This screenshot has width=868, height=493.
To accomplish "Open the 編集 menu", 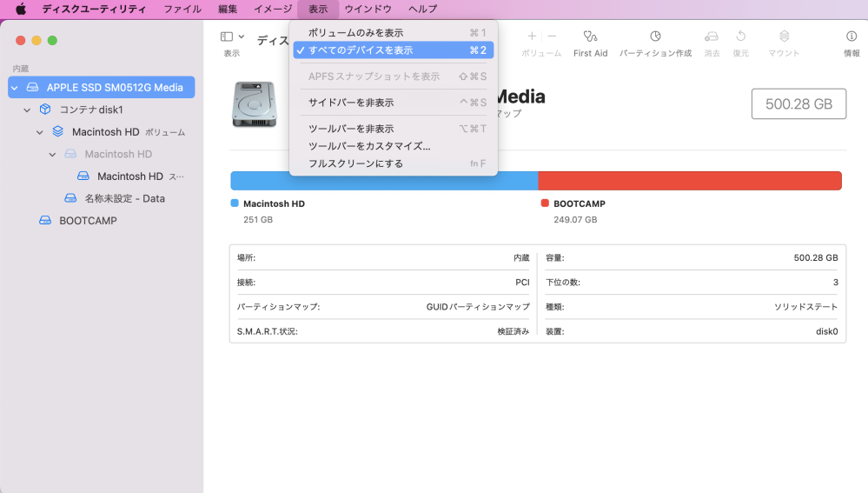I will click(x=228, y=9).
